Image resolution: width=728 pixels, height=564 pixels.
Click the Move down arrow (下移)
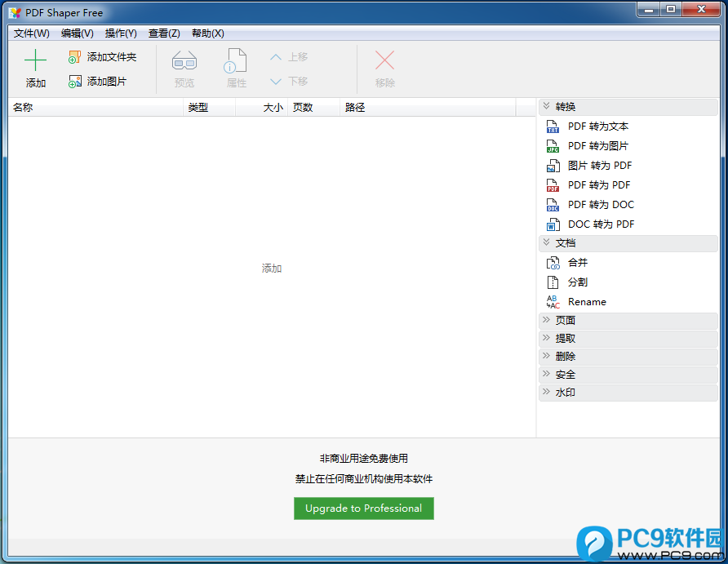pyautogui.click(x=276, y=82)
